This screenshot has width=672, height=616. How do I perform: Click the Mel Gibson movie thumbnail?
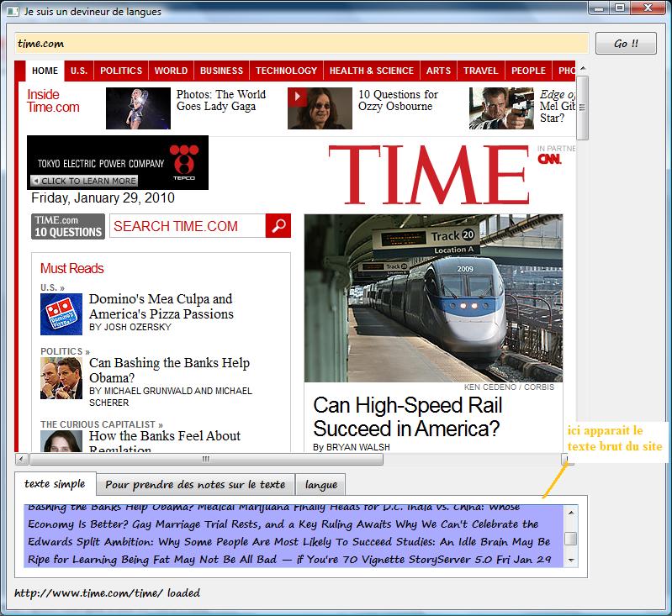[501, 108]
